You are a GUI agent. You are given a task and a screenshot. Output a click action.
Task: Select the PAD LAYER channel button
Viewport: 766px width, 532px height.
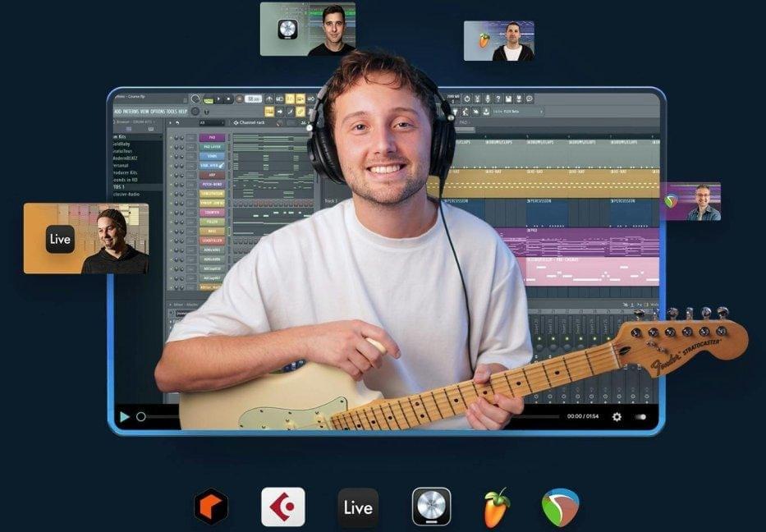(x=212, y=147)
